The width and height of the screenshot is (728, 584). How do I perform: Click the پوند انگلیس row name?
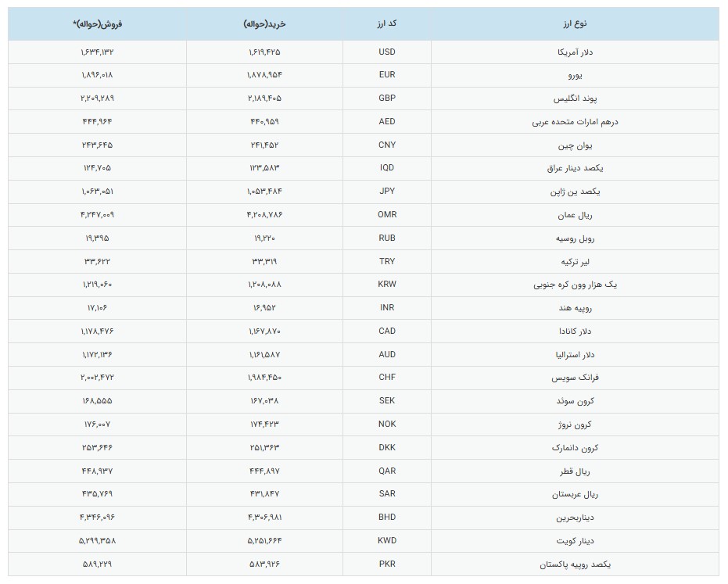pyautogui.click(x=575, y=99)
